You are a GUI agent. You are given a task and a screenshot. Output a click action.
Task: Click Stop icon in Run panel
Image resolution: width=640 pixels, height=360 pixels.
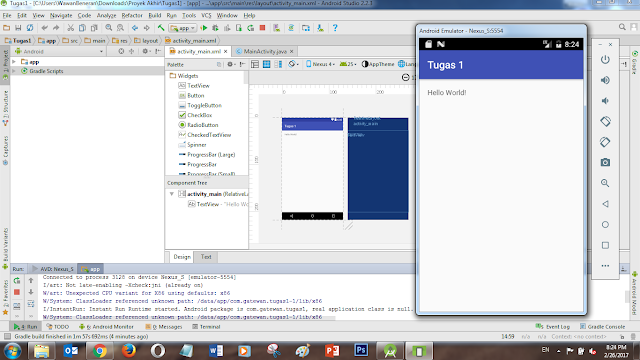click(17, 292)
